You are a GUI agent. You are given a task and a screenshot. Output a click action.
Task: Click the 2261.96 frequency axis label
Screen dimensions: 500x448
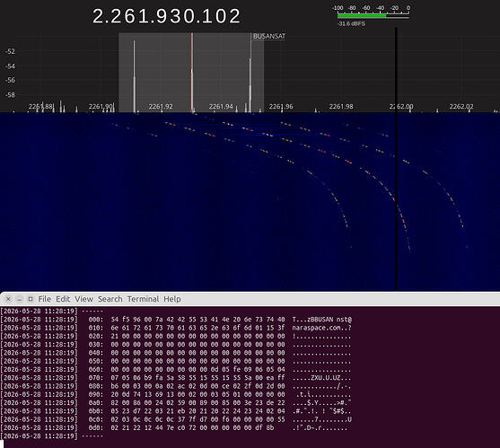click(281, 107)
